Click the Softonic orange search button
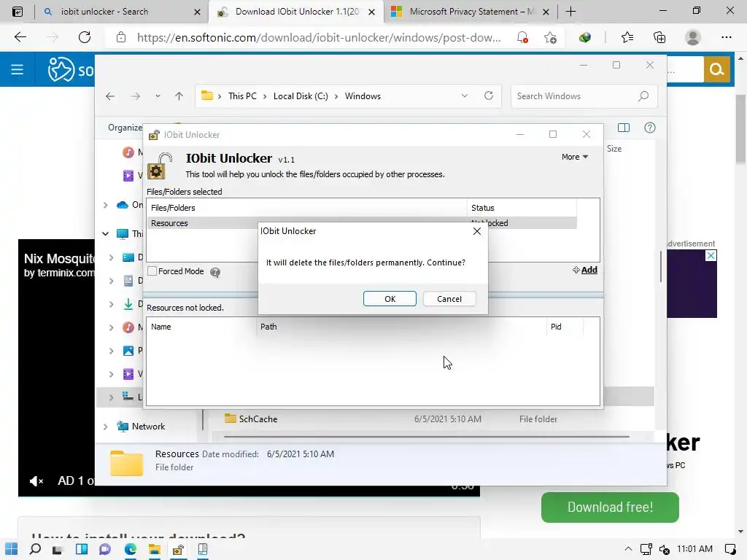The width and height of the screenshot is (747, 560). point(716,69)
